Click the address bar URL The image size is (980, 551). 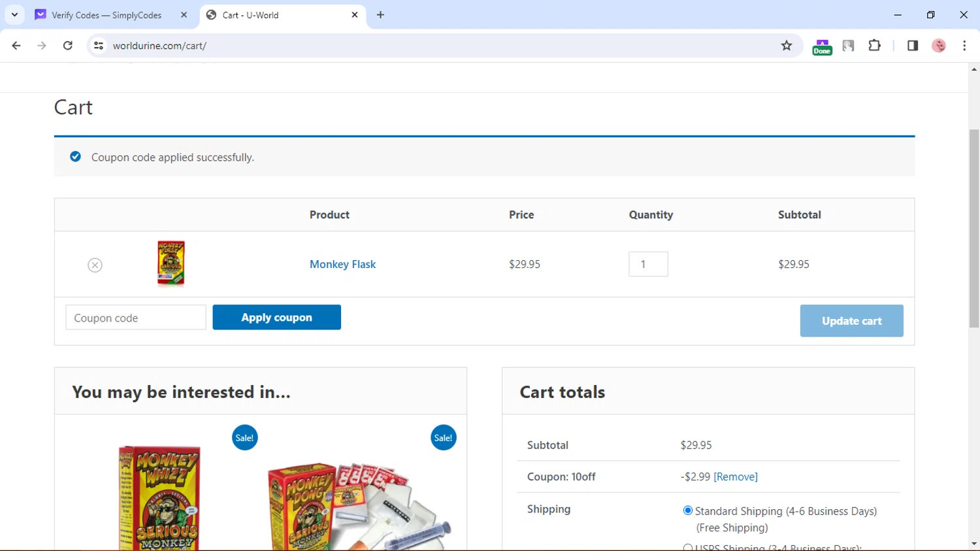(159, 46)
